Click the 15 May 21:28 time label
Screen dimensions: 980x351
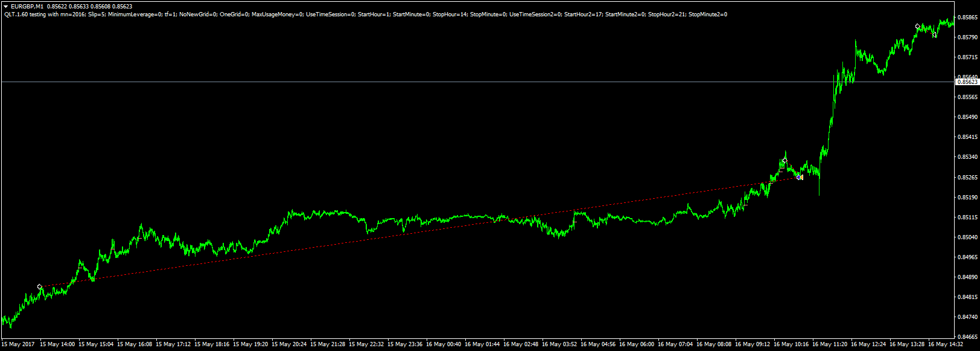coord(328,344)
